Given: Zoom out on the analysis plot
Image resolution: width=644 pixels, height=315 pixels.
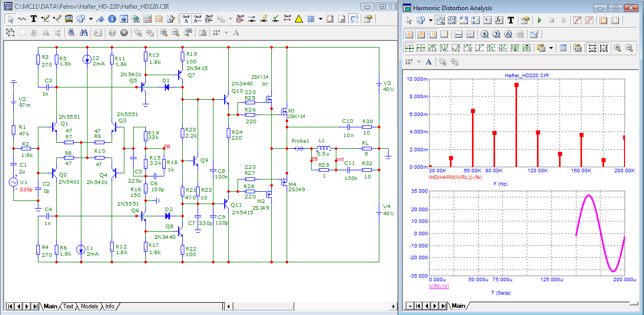Looking at the screenshot, I should pyautogui.click(x=629, y=48).
